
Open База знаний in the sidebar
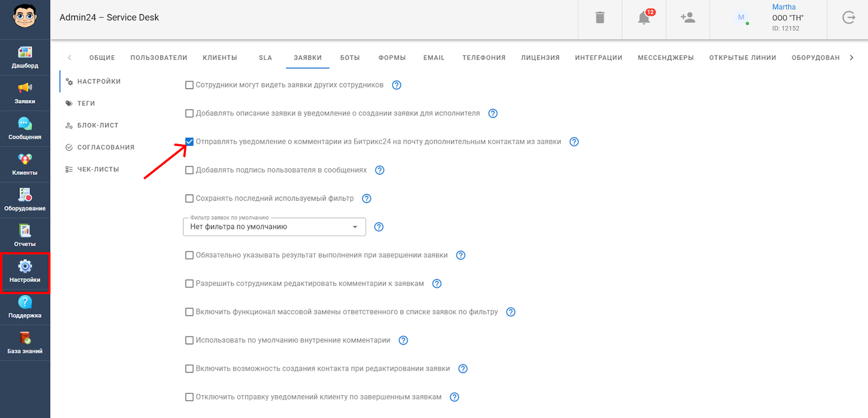pyautogui.click(x=25, y=343)
